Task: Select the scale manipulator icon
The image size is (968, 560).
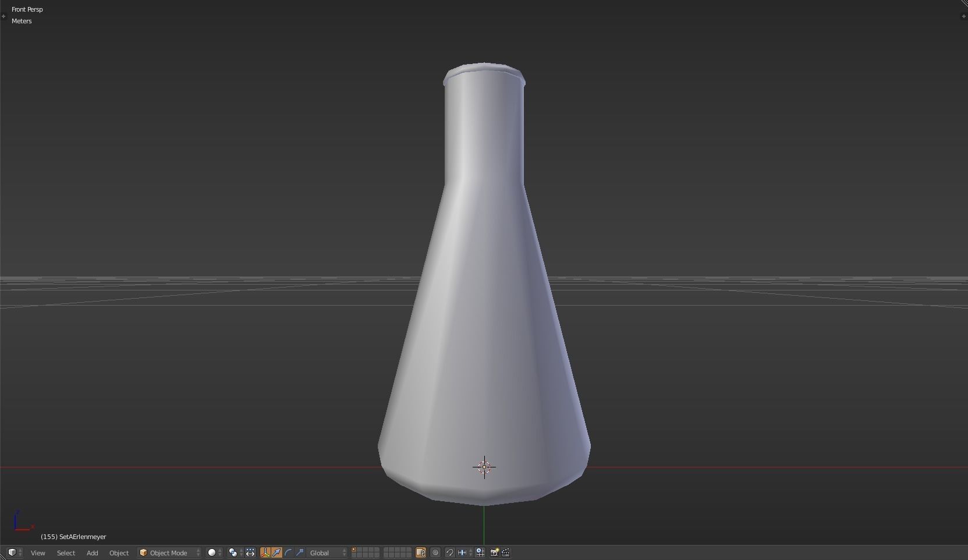Action: pyautogui.click(x=300, y=553)
